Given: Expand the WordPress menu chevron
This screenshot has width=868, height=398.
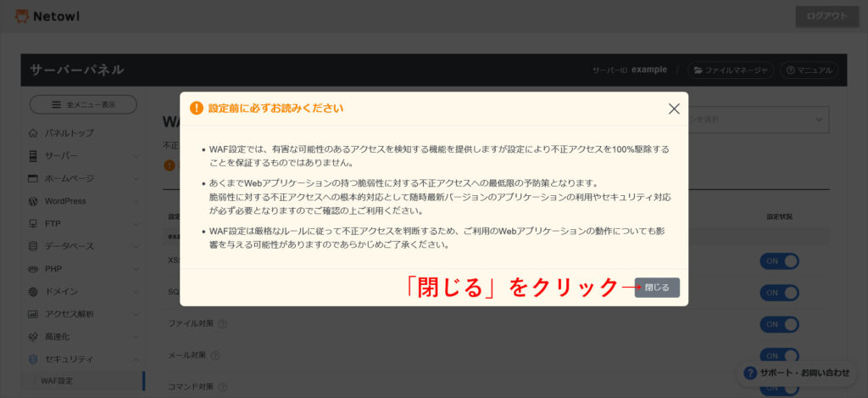Looking at the screenshot, I should (136, 202).
